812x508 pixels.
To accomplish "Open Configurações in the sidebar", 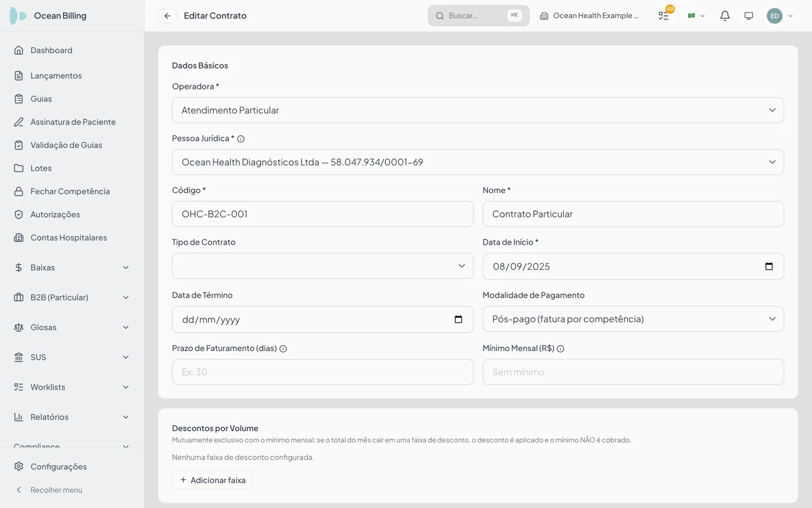I will pyautogui.click(x=72, y=466).
